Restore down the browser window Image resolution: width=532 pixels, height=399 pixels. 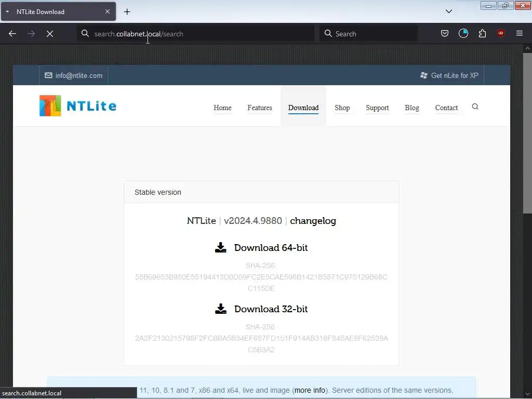(506, 6)
